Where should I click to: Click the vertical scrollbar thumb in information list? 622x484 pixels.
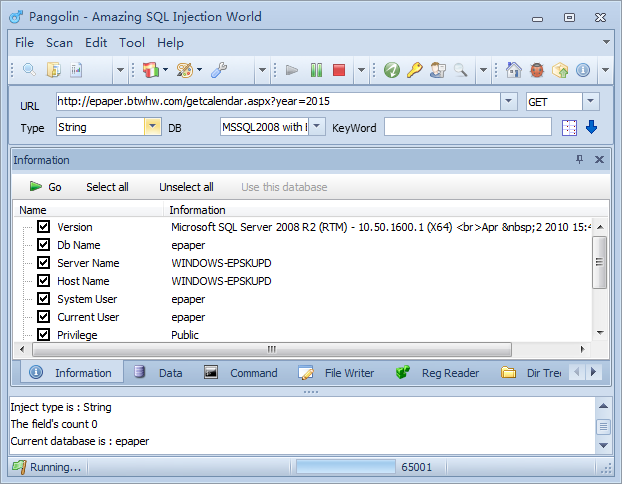599,262
